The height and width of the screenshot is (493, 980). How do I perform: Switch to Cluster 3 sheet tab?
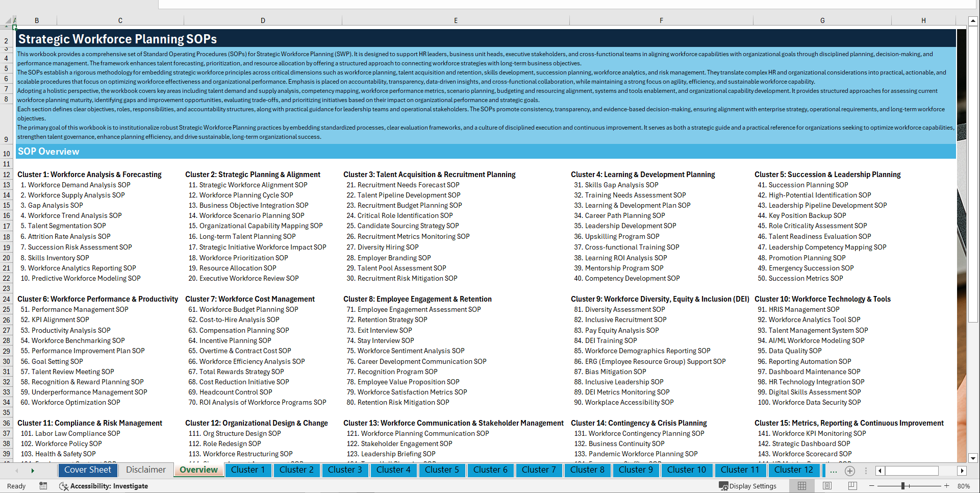point(345,470)
